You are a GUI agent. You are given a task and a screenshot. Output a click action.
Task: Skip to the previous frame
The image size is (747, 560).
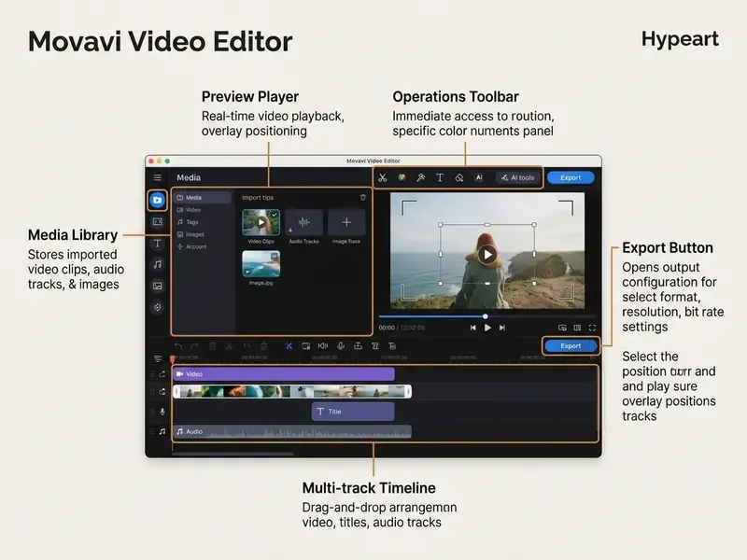coord(472,328)
